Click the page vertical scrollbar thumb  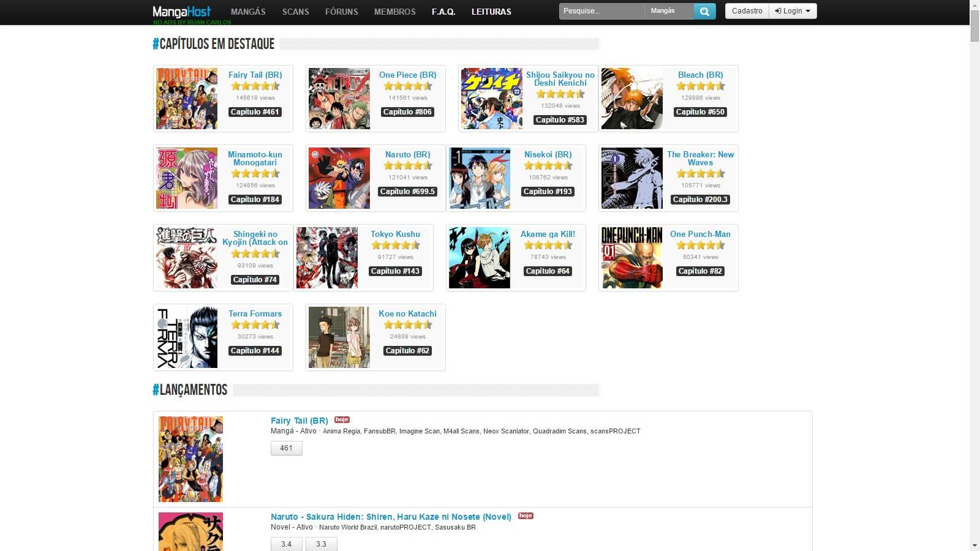(x=974, y=26)
